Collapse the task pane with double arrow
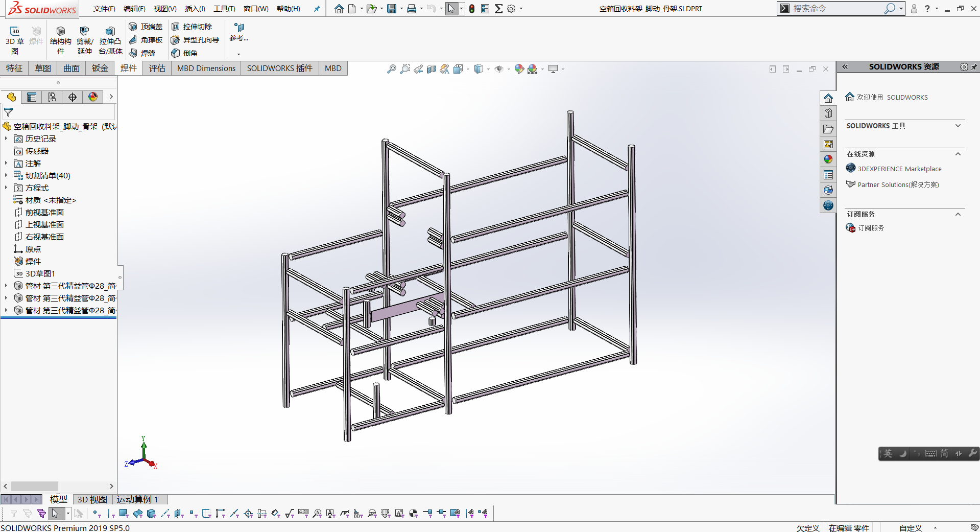This screenshot has height=532, width=980. [845, 67]
